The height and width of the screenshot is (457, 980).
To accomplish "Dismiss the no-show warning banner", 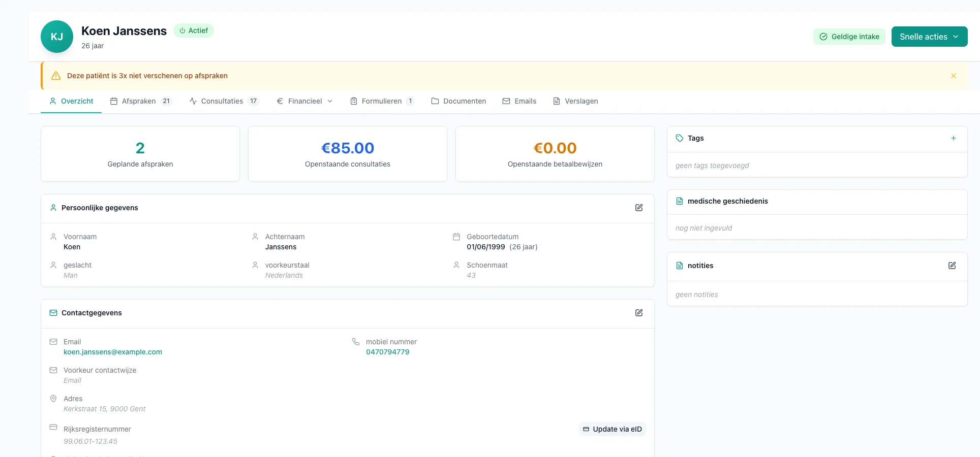I will [x=954, y=76].
